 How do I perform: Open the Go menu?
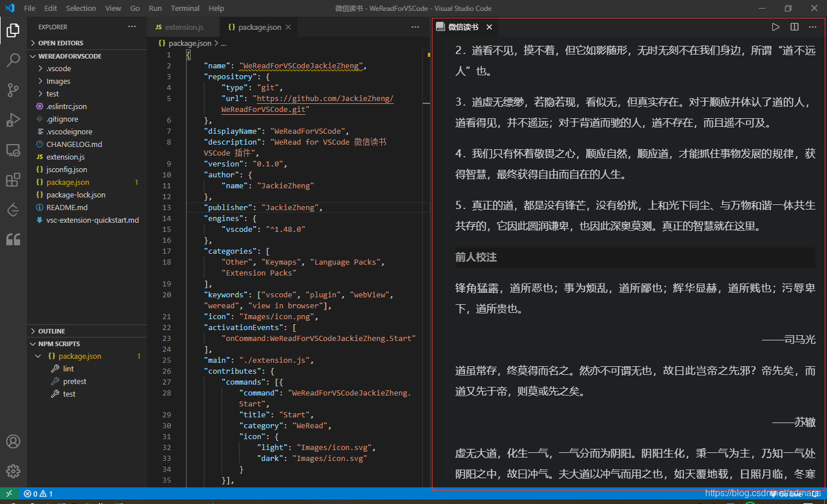(135, 8)
